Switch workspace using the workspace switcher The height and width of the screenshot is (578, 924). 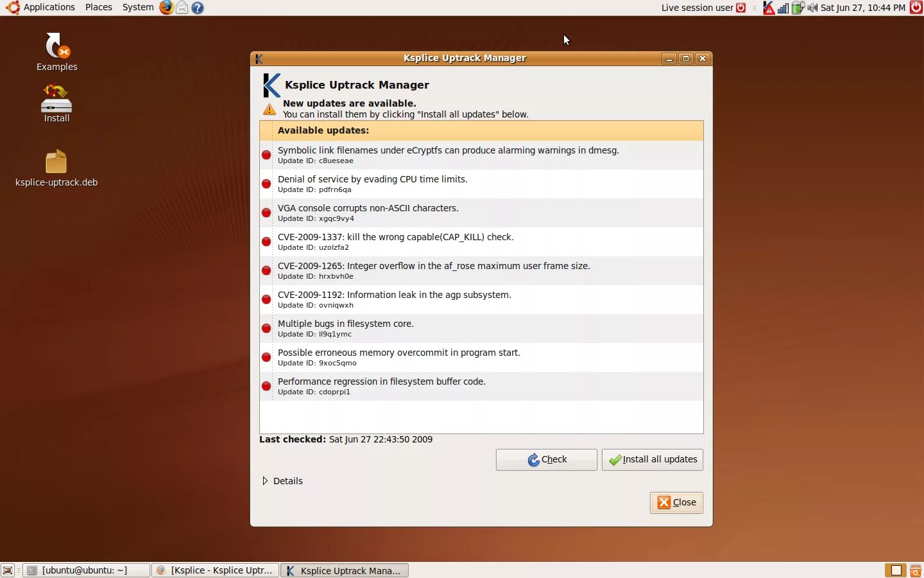pyautogui.click(x=895, y=570)
